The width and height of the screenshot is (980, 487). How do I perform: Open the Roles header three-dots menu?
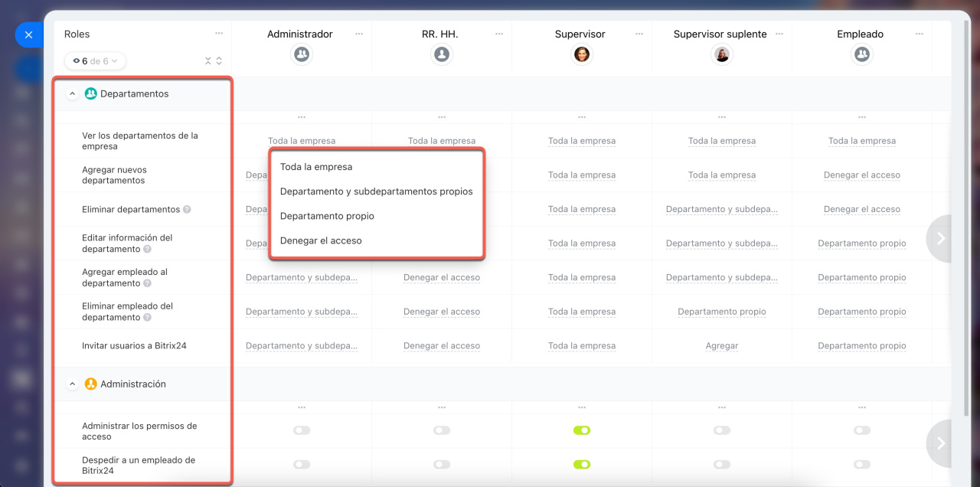(219, 34)
